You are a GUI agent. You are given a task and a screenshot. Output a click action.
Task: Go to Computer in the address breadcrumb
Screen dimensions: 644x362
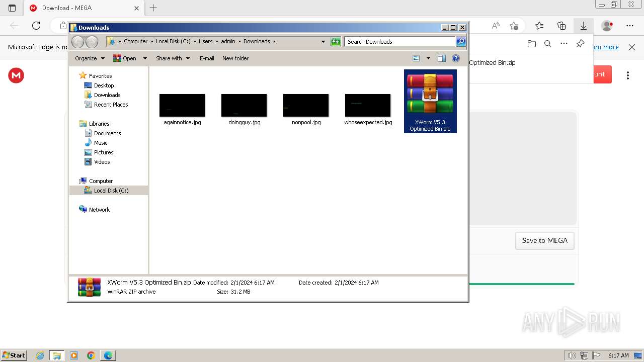pyautogui.click(x=136, y=42)
